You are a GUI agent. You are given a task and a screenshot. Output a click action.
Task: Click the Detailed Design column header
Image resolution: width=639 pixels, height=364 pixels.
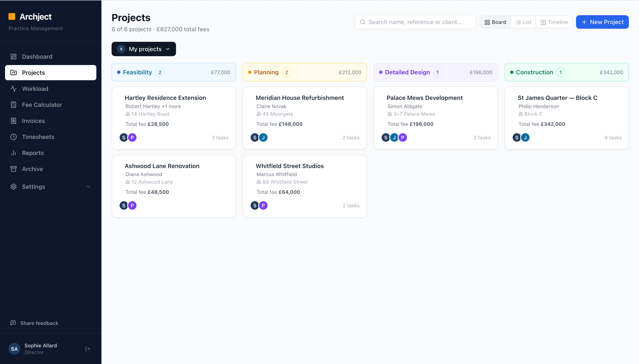(x=436, y=72)
